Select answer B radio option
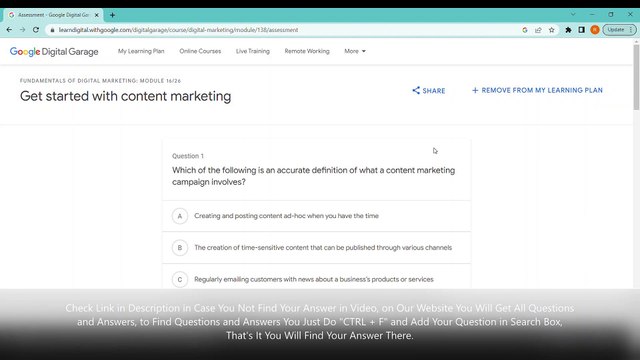This screenshot has width=640, height=360. (180, 248)
